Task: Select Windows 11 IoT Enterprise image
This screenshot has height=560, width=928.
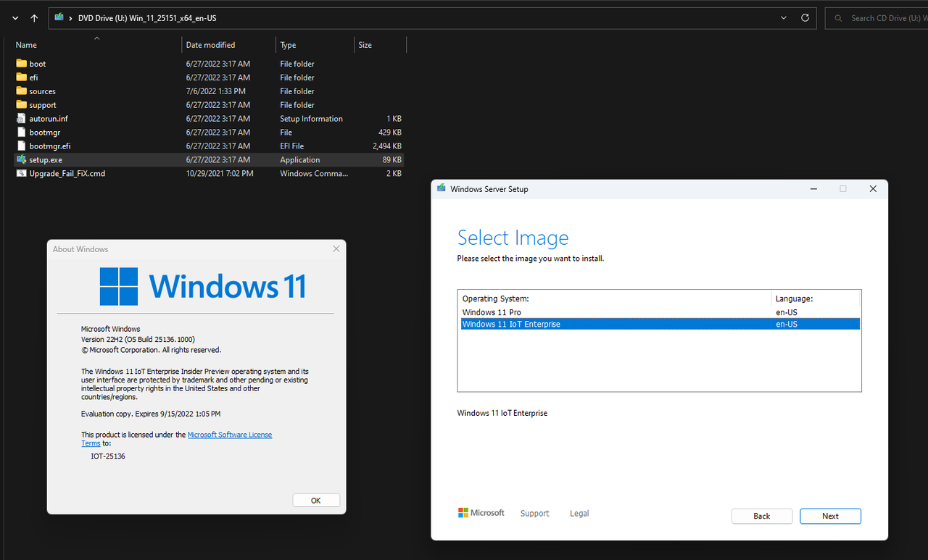Action: [659, 324]
